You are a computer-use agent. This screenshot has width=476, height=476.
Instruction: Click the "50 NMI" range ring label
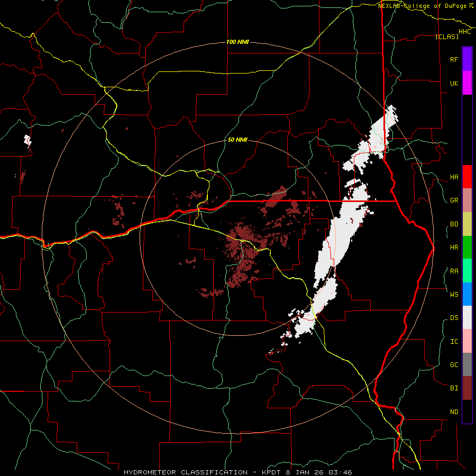pos(237,140)
